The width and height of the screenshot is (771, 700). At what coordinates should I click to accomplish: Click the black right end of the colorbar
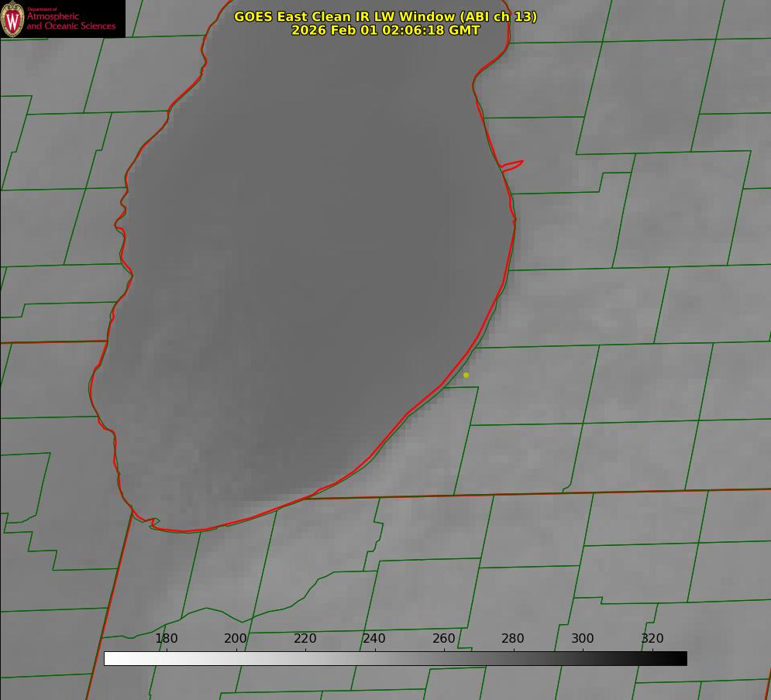pos(681,658)
